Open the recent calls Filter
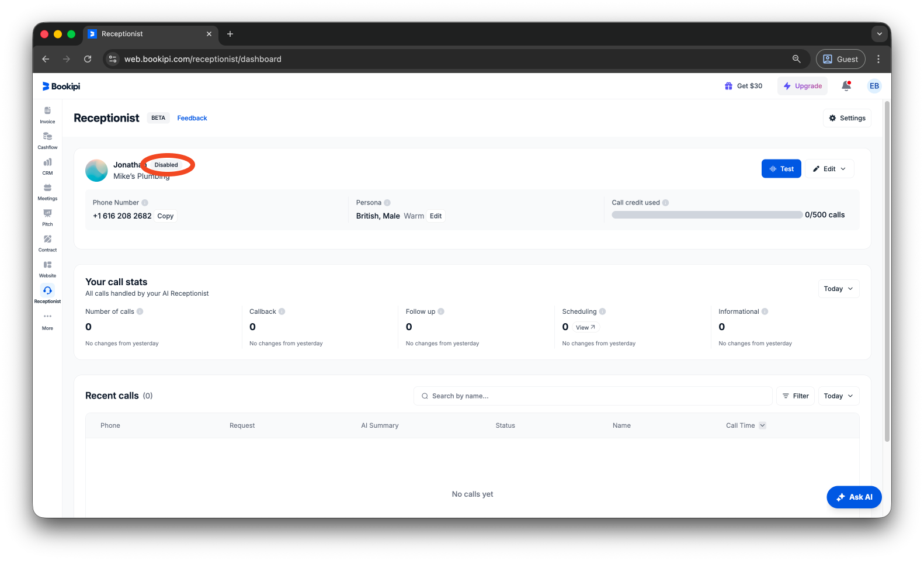This screenshot has height=561, width=924. pyautogui.click(x=795, y=396)
